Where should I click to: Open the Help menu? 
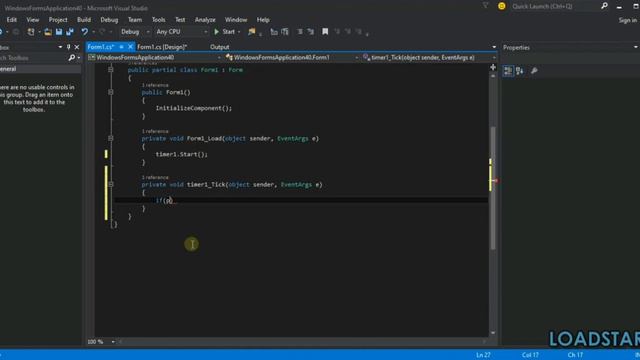[x=263, y=20]
